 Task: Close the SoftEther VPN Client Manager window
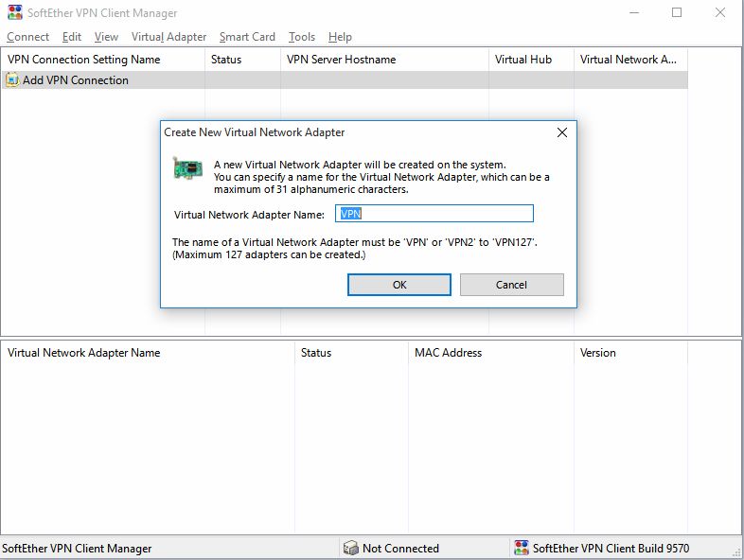(719, 13)
